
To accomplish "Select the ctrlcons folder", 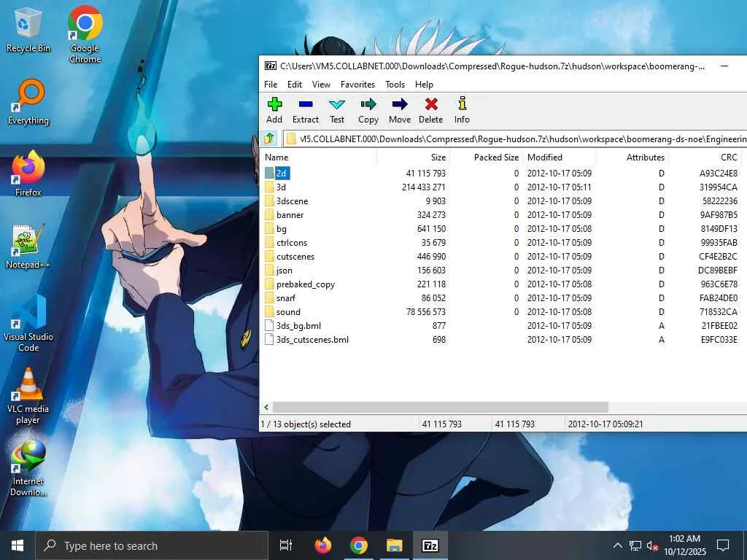I will 292,242.
